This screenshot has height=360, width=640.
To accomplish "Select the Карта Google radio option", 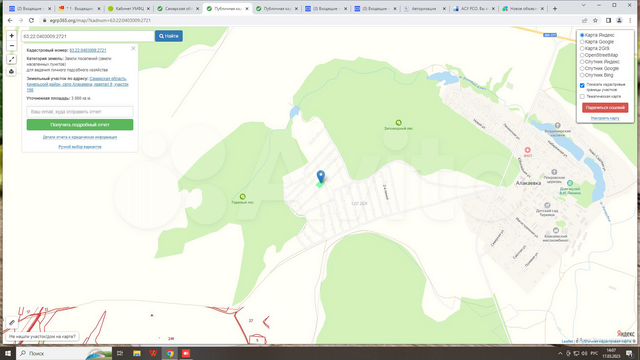I will pyautogui.click(x=582, y=42).
